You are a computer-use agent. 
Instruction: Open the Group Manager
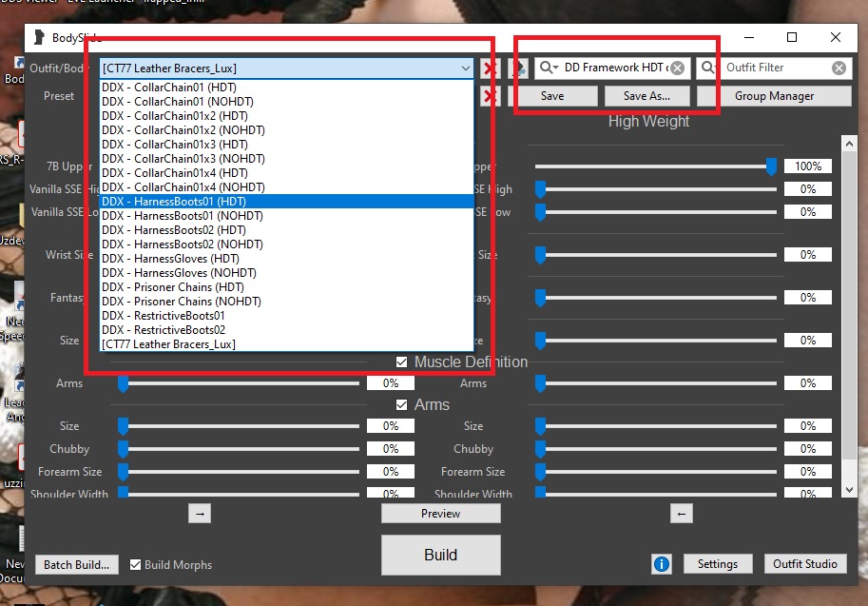pyautogui.click(x=774, y=96)
